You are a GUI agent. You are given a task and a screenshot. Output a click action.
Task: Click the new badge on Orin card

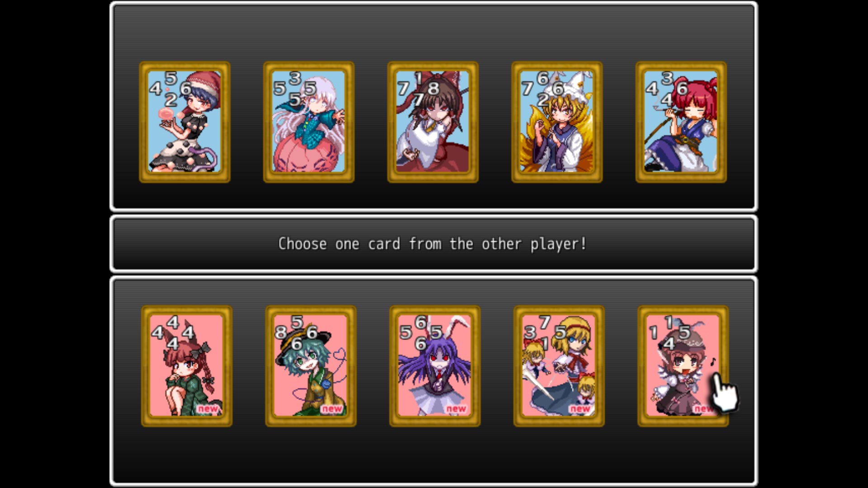pos(208,408)
